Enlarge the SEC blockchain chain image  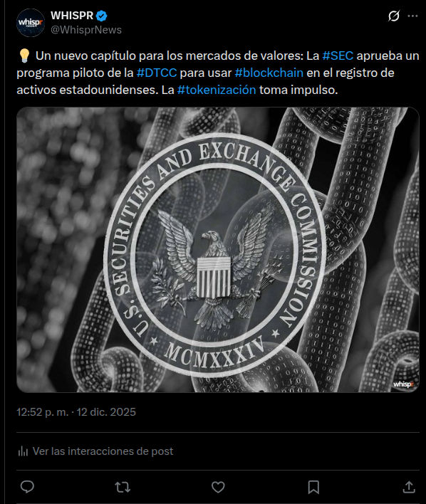click(x=218, y=250)
